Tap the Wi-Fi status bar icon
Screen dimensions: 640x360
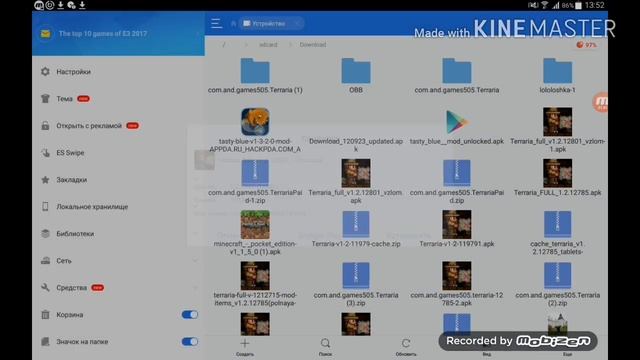[x=545, y=5]
